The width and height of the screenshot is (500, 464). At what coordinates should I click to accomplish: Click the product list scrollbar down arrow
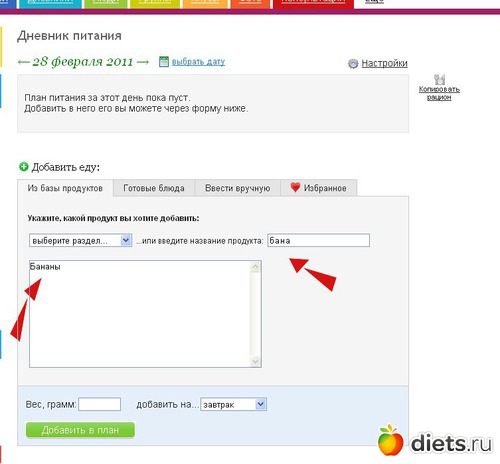(256, 361)
